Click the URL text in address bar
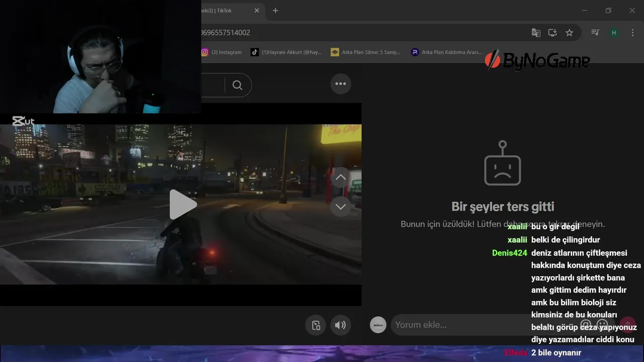Screen dimensions: 644x362 [x=225, y=33]
